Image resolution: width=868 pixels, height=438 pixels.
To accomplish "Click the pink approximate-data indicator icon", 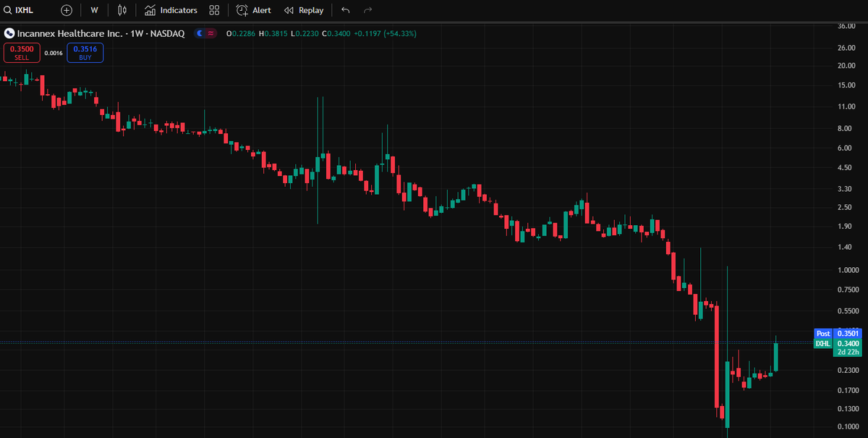I will click(x=210, y=33).
